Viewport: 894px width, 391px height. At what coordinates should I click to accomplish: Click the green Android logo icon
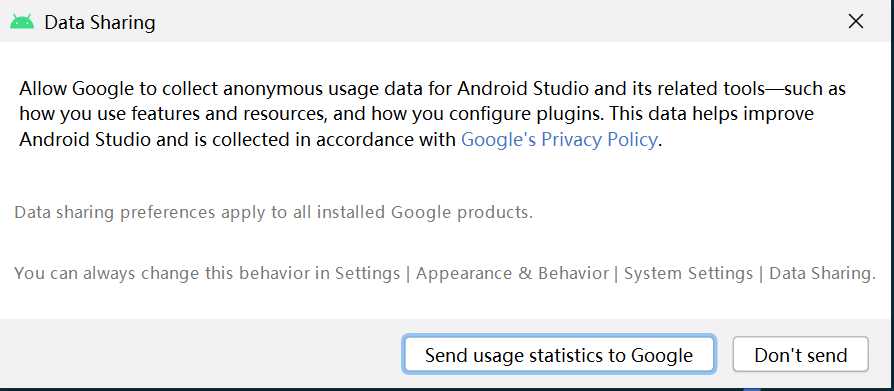(22, 22)
